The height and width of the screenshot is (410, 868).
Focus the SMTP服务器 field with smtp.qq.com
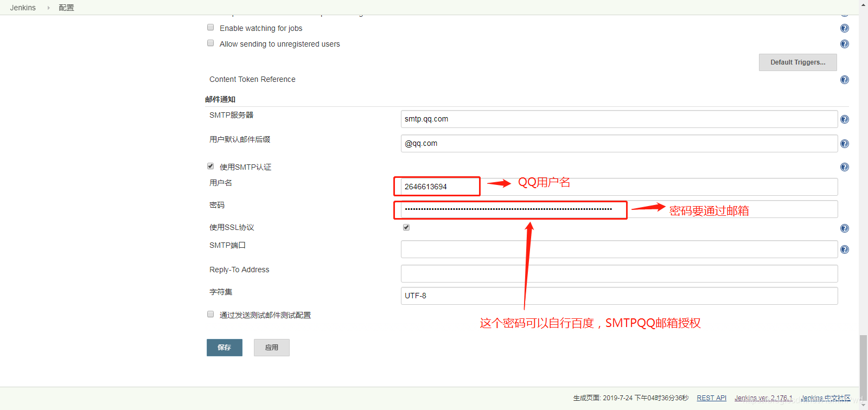pyautogui.click(x=619, y=119)
